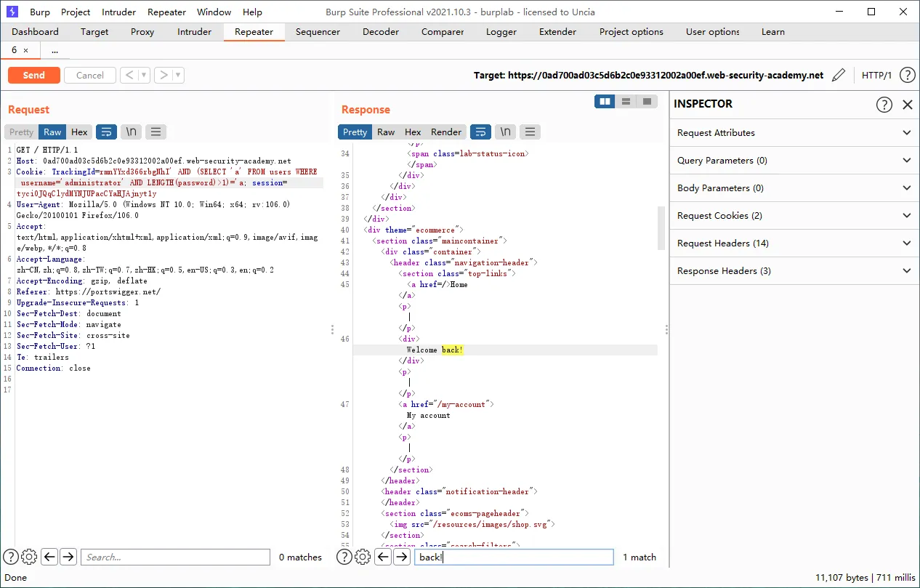Toggle request show non-printable \n icon

point(132,132)
